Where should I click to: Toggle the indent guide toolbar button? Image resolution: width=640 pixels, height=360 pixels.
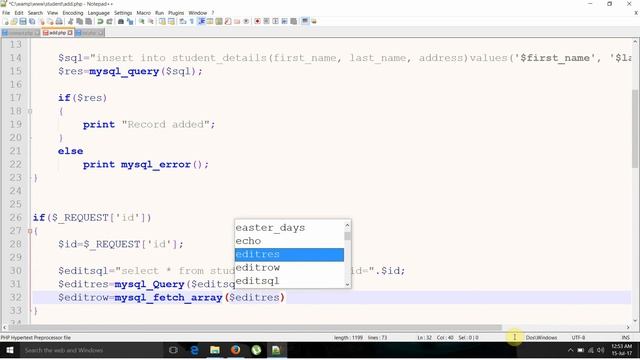[x=201, y=21]
